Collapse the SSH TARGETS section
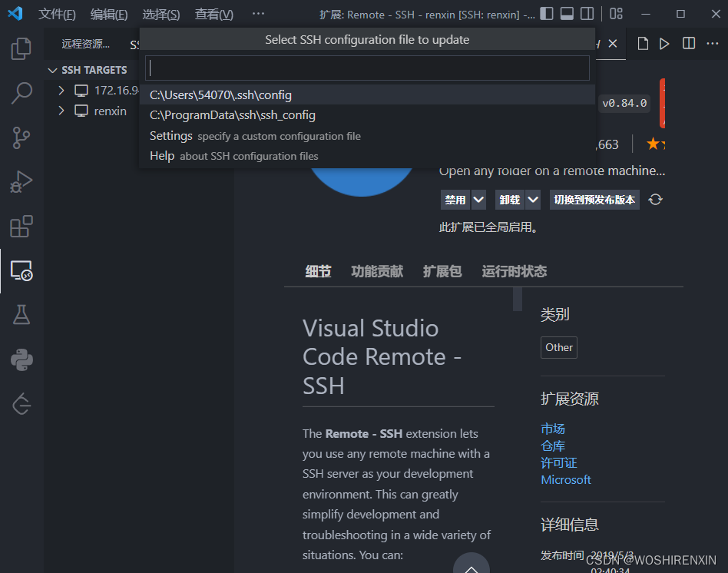The width and height of the screenshot is (728, 573). click(x=52, y=70)
